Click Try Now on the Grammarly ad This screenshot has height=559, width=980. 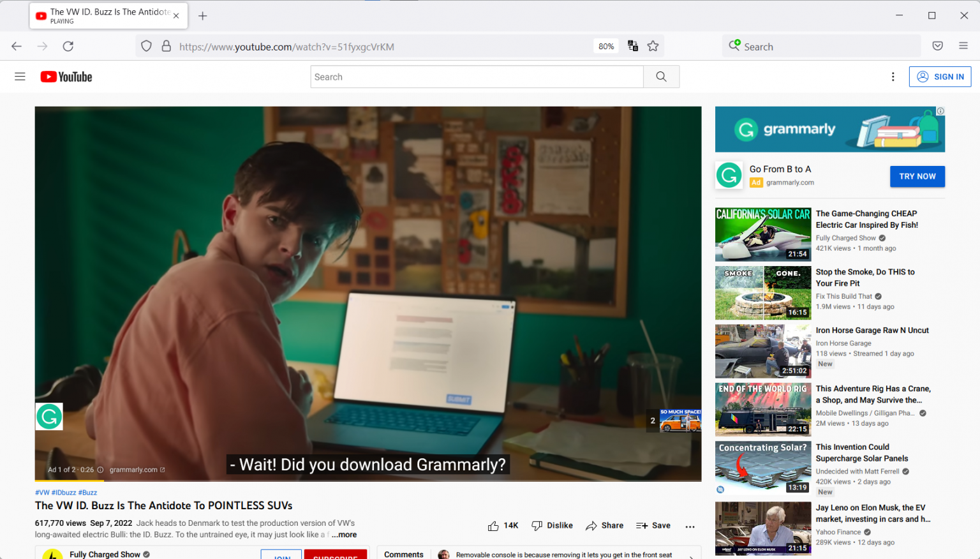point(917,176)
